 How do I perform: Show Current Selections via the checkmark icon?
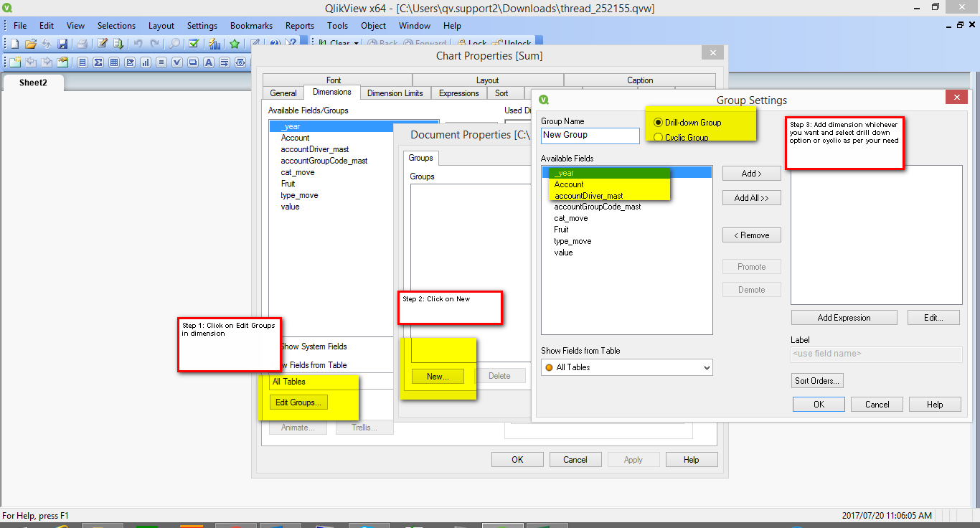point(194,44)
